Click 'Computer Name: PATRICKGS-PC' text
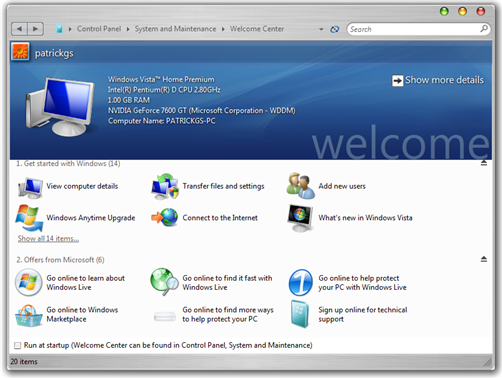Screen dimensions: 502x378 pyautogui.click(x=162, y=121)
